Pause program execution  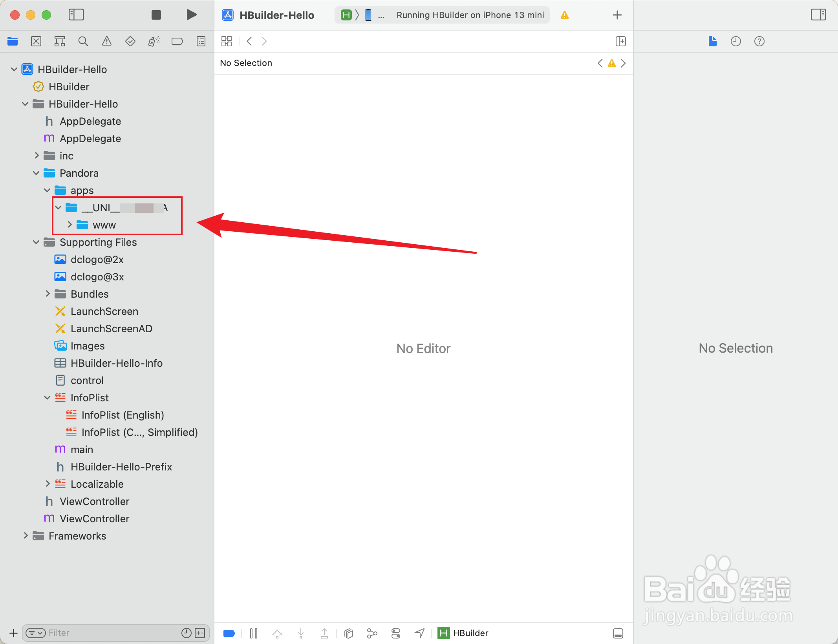[254, 633]
